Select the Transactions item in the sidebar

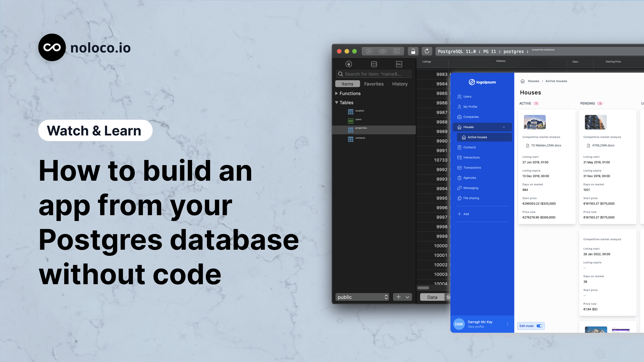tap(472, 167)
